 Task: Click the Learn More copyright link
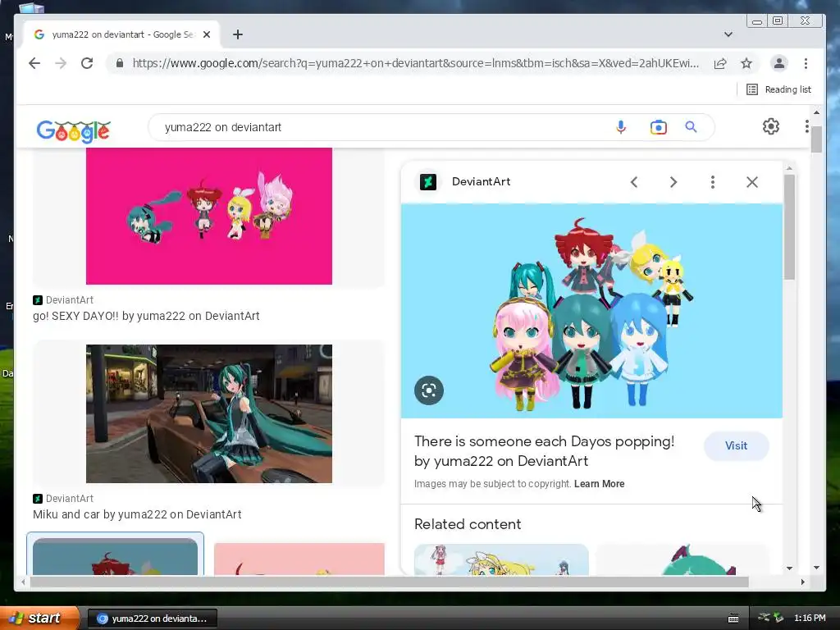point(600,484)
